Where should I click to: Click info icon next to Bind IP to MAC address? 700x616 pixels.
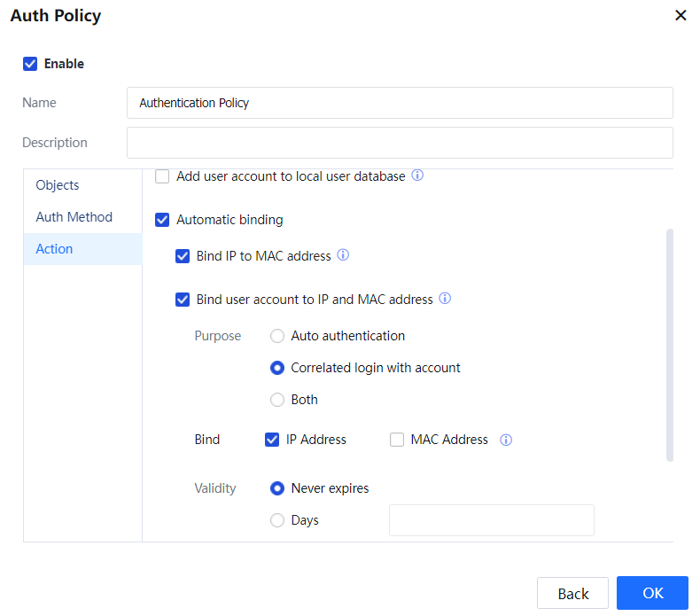pos(343,255)
